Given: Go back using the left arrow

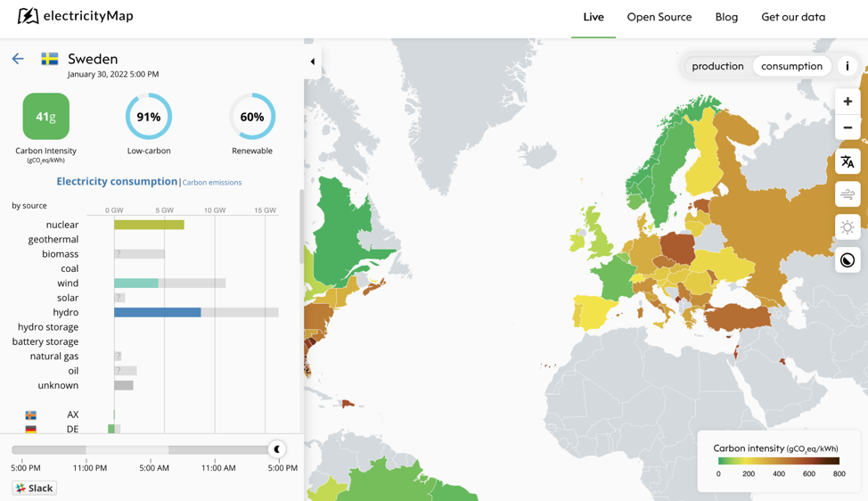Looking at the screenshot, I should 18,59.
